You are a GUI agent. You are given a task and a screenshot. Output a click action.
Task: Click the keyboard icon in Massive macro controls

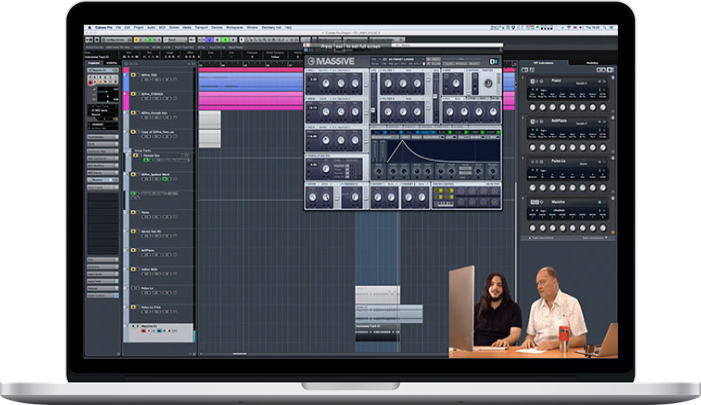[444, 204]
